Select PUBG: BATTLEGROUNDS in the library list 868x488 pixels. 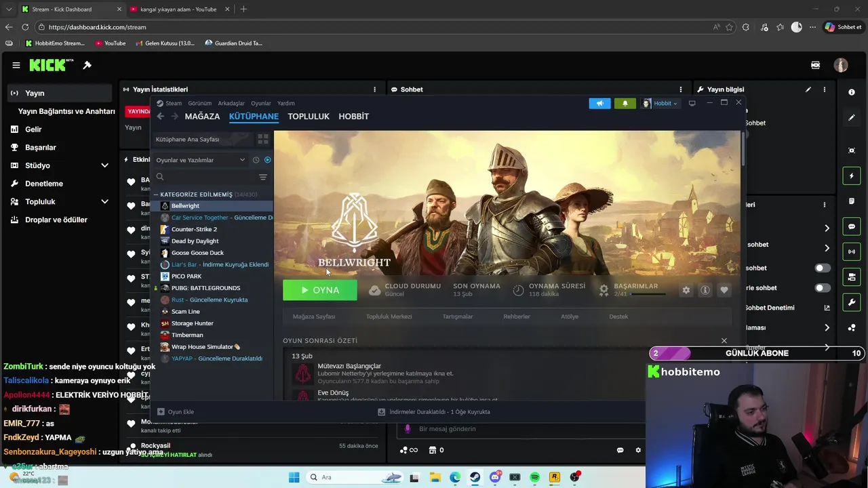pos(205,288)
